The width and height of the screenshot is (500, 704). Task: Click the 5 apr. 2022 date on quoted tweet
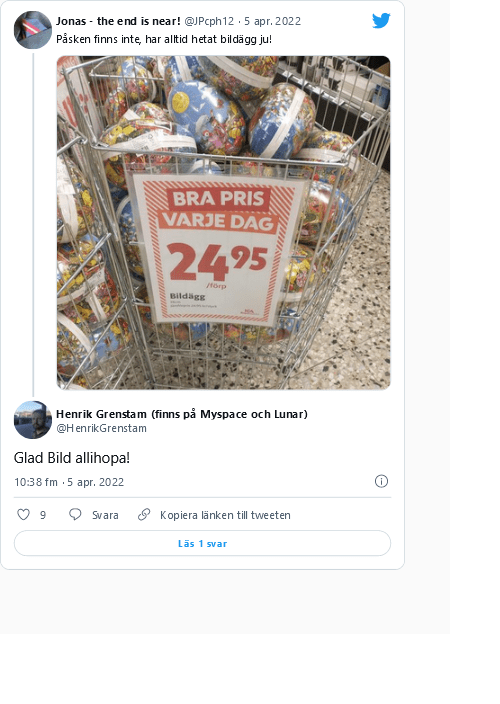coord(272,21)
